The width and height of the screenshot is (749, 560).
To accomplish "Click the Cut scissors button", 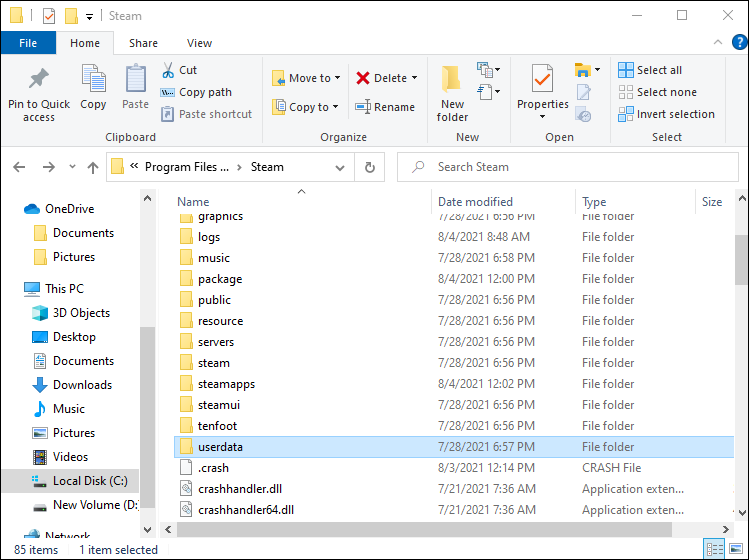I will click(x=180, y=70).
